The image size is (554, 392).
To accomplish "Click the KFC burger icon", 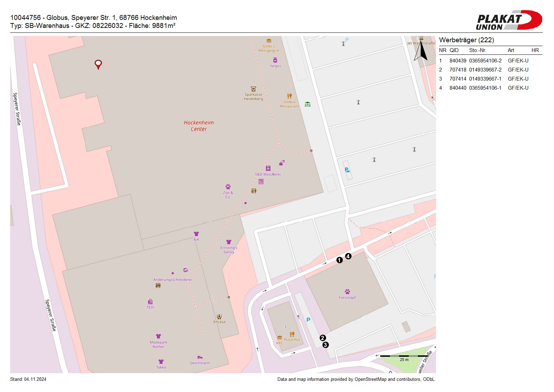I will [x=279, y=338].
